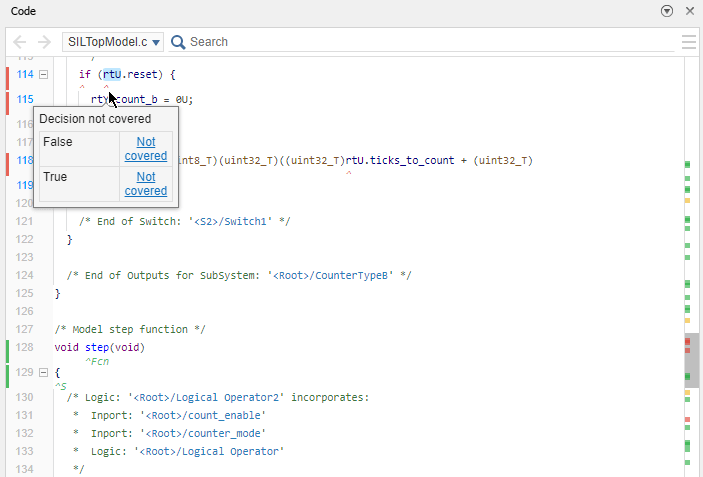
Task: Go forward using the right arrow
Action: coord(43,42)
